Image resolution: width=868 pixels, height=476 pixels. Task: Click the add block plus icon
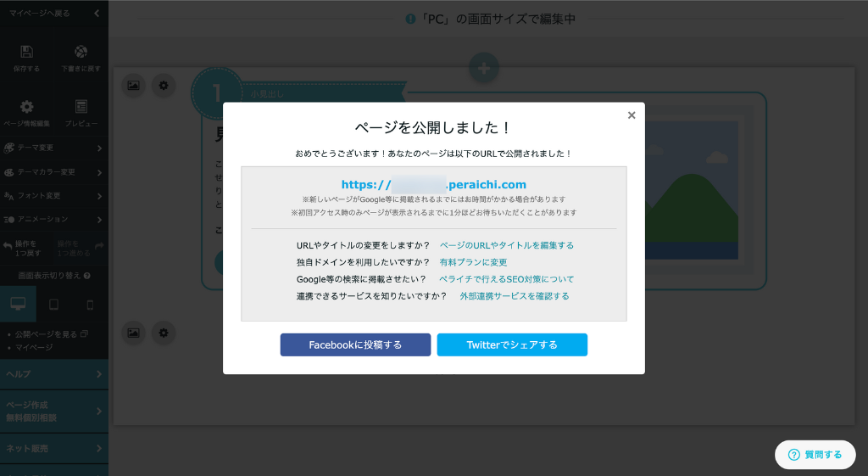pos(484,68)
